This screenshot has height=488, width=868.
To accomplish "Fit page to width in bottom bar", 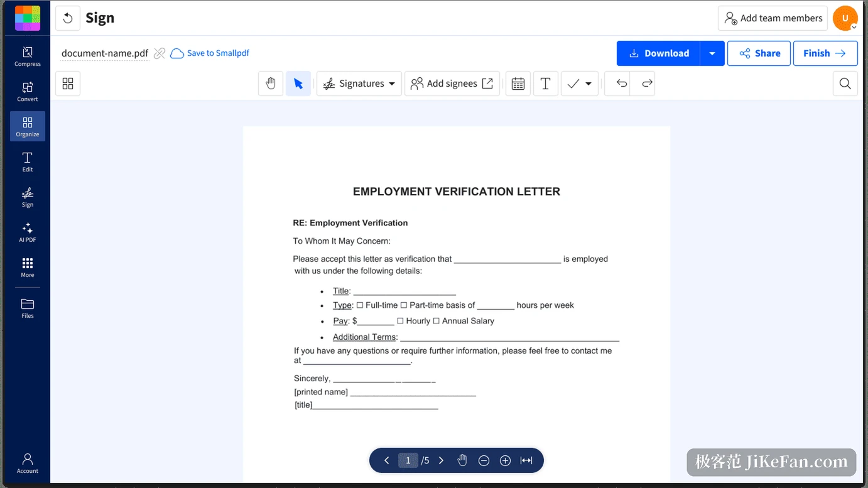I will (x=526, y=460).
